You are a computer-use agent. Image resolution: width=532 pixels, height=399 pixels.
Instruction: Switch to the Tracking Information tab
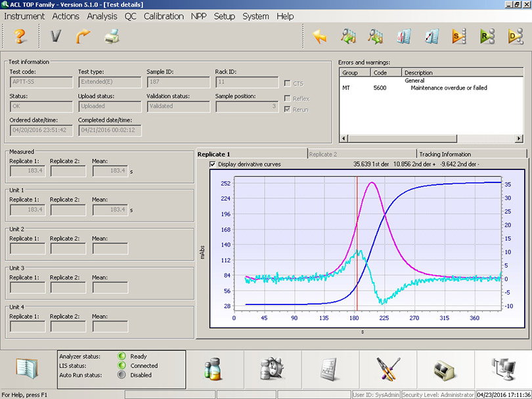click(x=472, y=154)
